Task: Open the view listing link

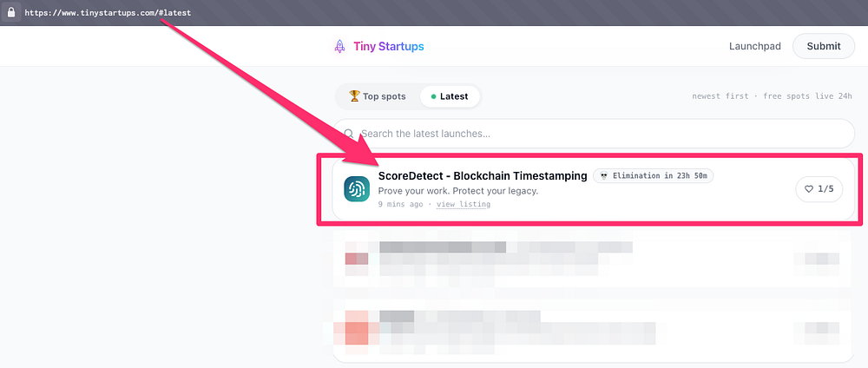Action: 464,204
